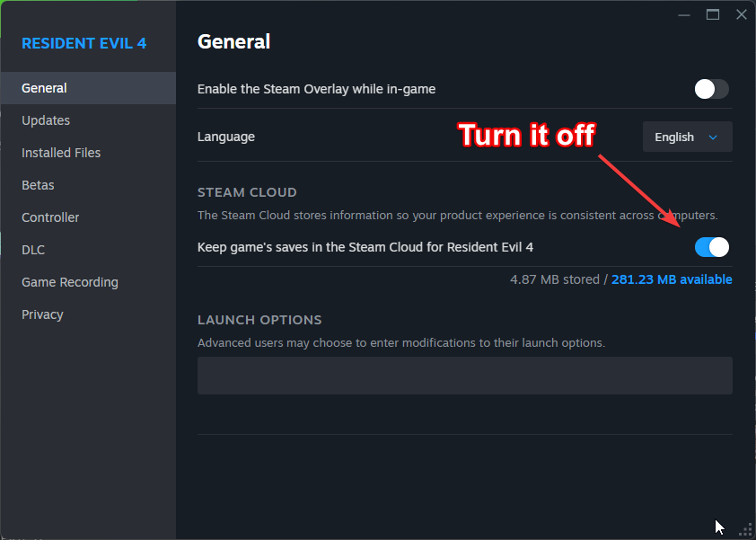
Task: Open the Controller settings section
Action: click(x=50, y=217)
